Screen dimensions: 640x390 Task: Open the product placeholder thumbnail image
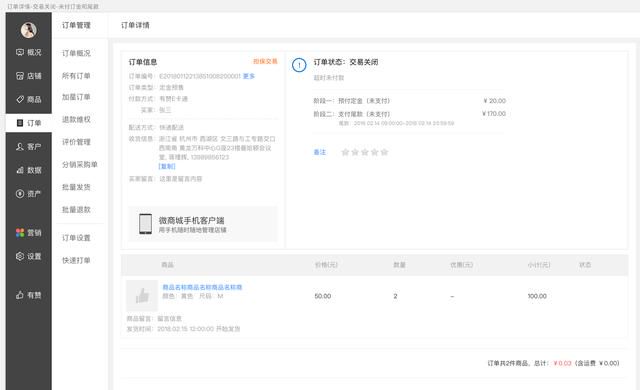[x=142, y=296]
